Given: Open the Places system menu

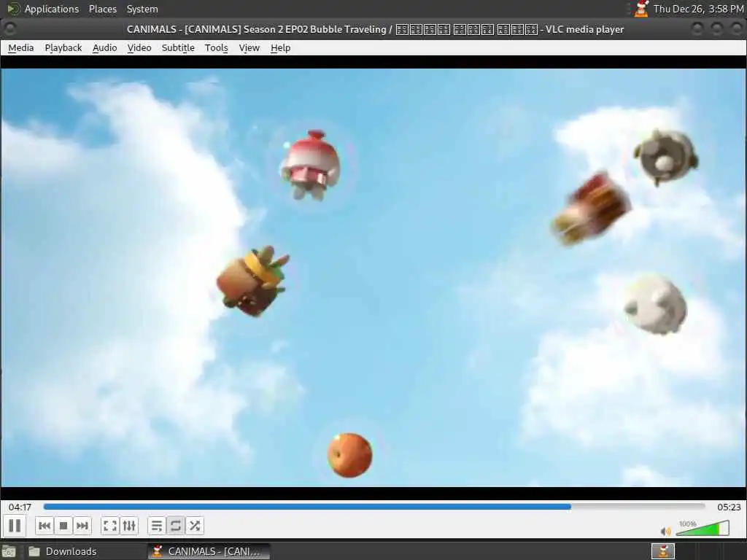Looking at the screenshot, I should click(x=103, y=9).
